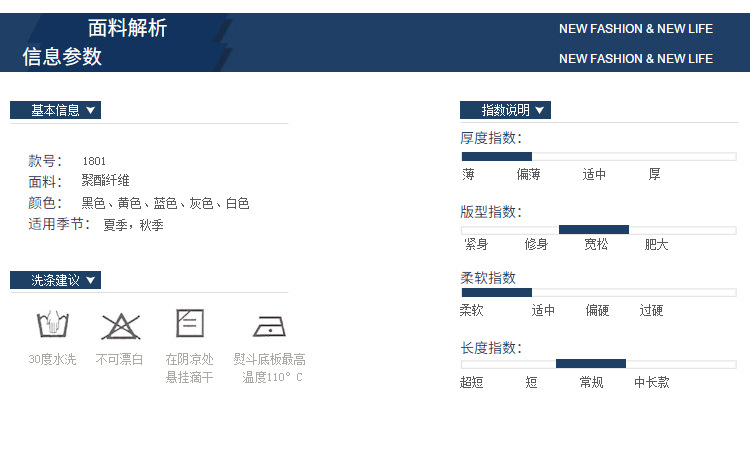Click the color 黄色 text
The image size is (750, 455).
[129, 203]
